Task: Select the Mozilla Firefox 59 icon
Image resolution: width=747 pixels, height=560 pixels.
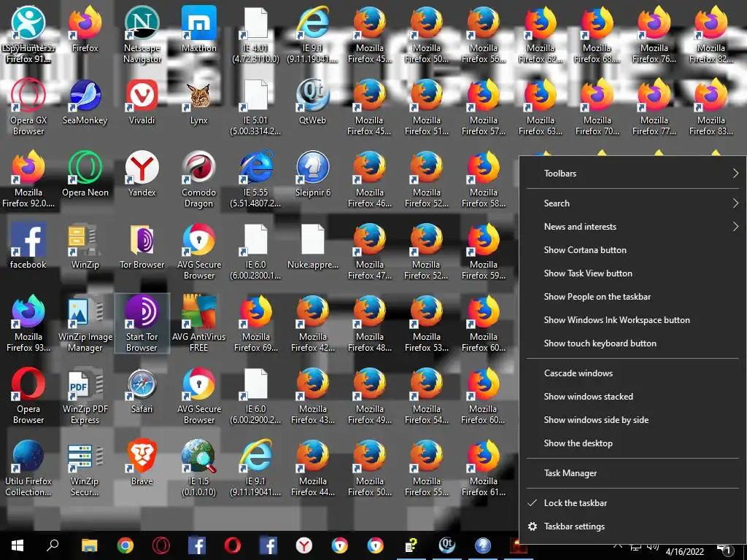Action: click(484, 252)
